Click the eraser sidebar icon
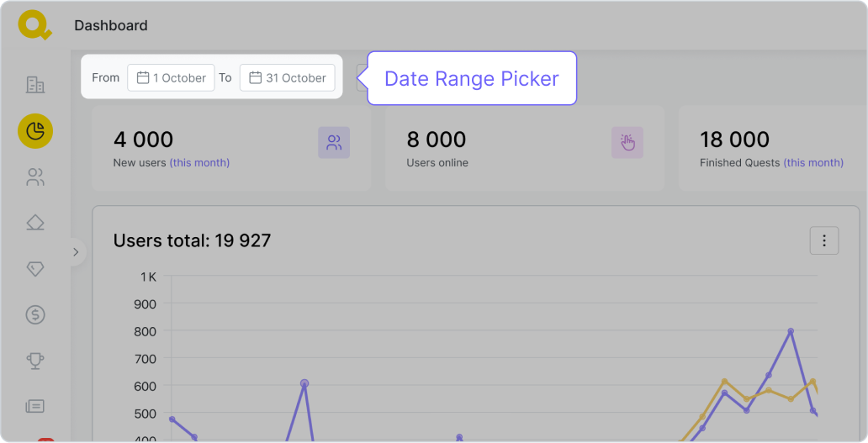868x443 pixels. point(35,223)
